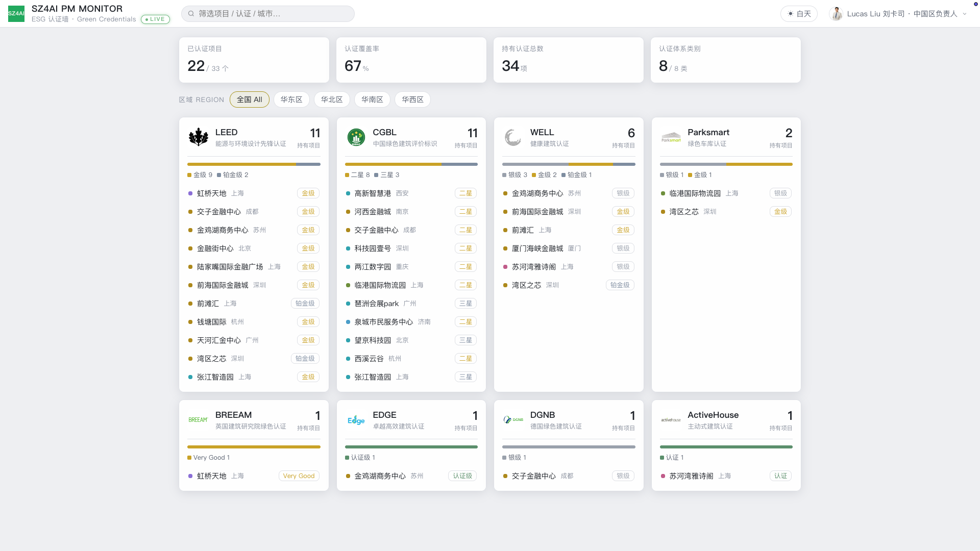Click the 认证级 badge in EDGE card
The width and height of the screenshot is (980, 551).
point(462,476)
